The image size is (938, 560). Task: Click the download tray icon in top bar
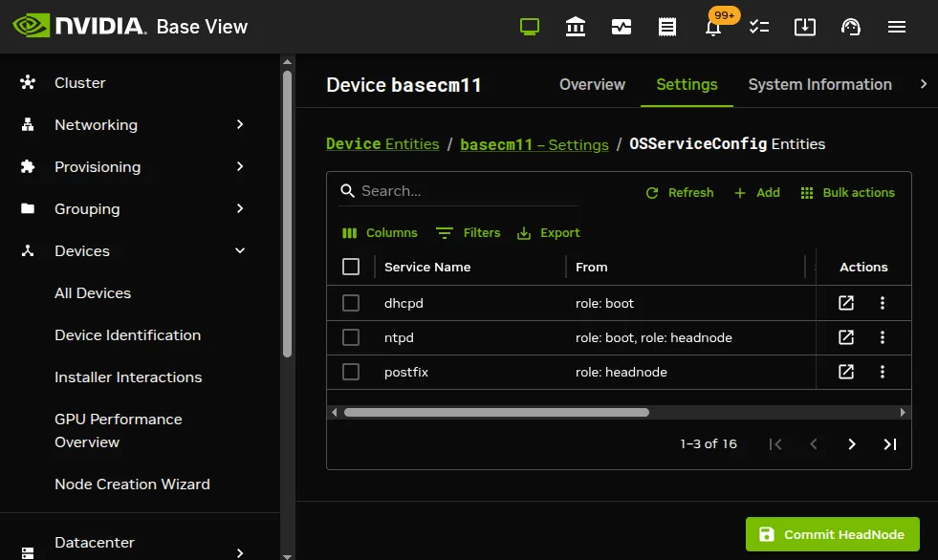(x=804, y=27)
